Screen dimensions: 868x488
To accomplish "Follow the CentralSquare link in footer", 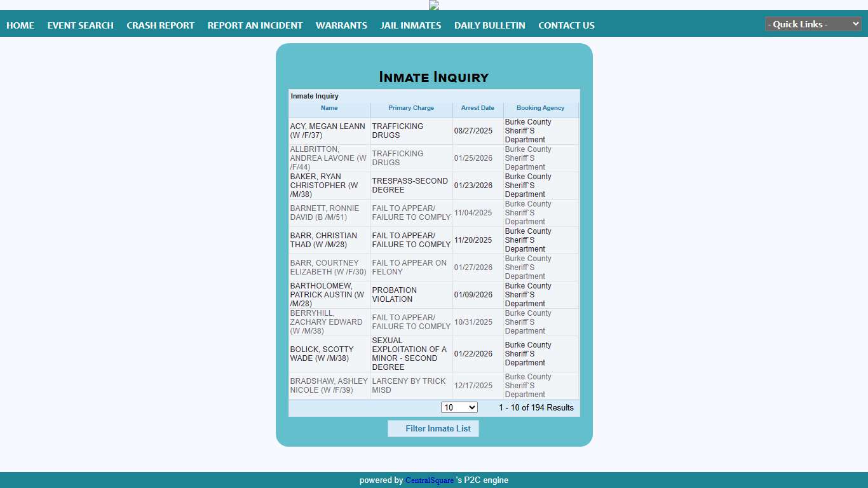I will tap(430, 480).
